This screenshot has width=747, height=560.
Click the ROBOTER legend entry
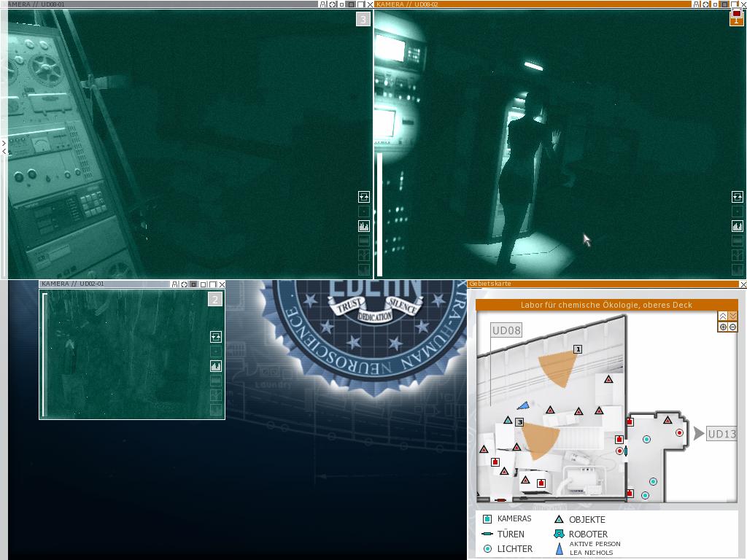tap(581, 534)
